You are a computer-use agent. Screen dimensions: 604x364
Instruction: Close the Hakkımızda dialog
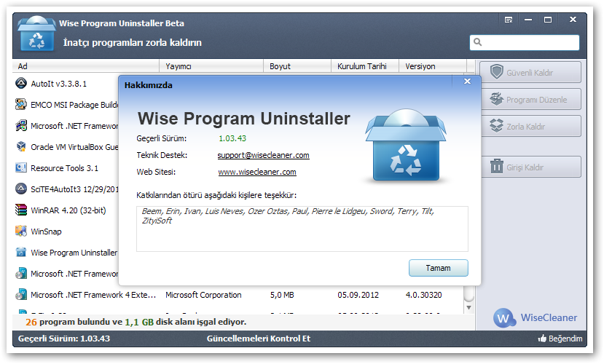(467, 82)
